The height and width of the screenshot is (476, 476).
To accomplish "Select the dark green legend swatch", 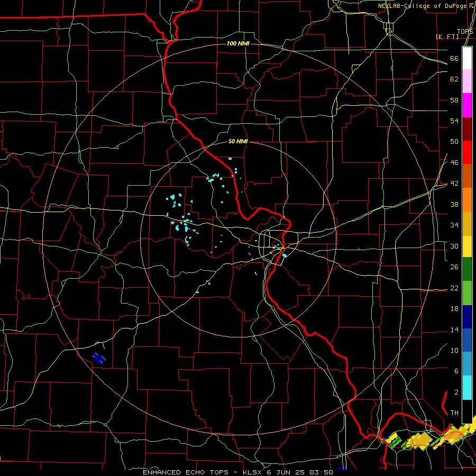I will tap(467, 269).
